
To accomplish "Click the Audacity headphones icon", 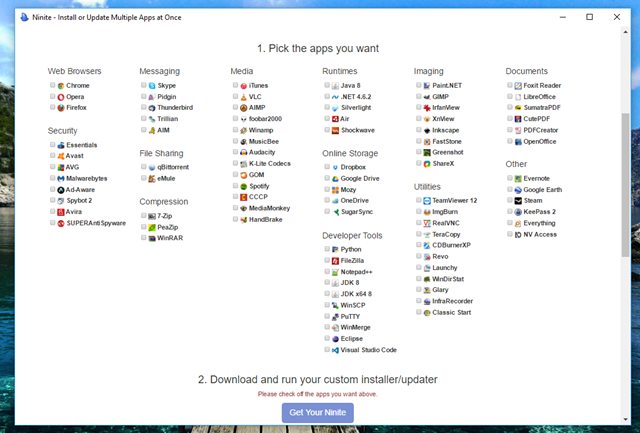I will [x=244, y=152].
